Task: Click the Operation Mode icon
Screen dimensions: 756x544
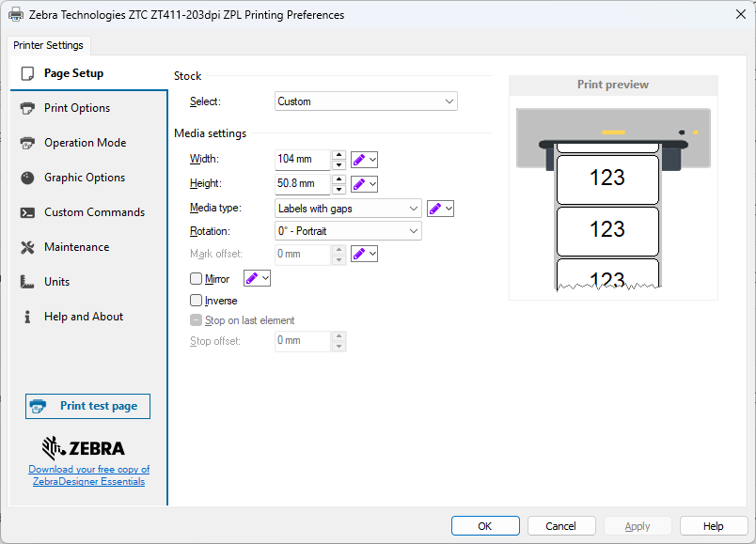Action: (x=27, y=143)
